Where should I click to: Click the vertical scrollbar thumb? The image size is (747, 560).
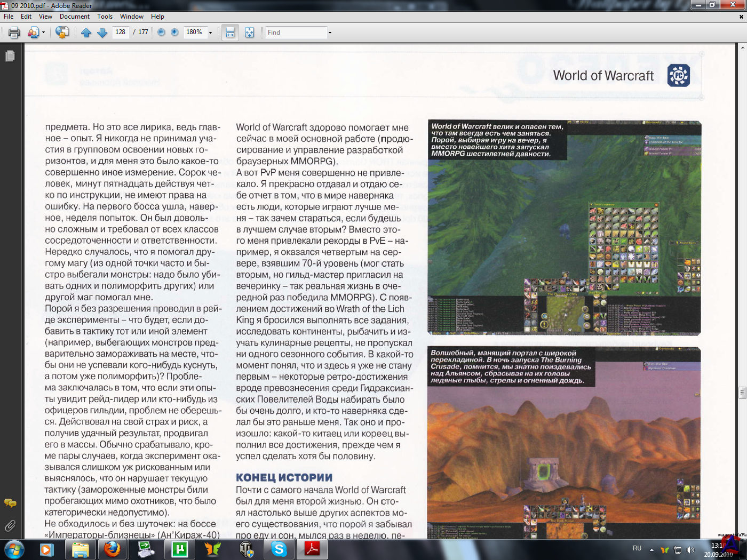pos(742,393)
